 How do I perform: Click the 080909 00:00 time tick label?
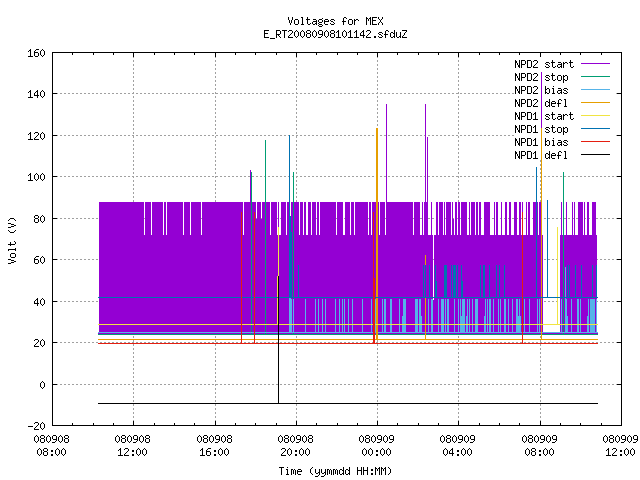coord(377,446)
